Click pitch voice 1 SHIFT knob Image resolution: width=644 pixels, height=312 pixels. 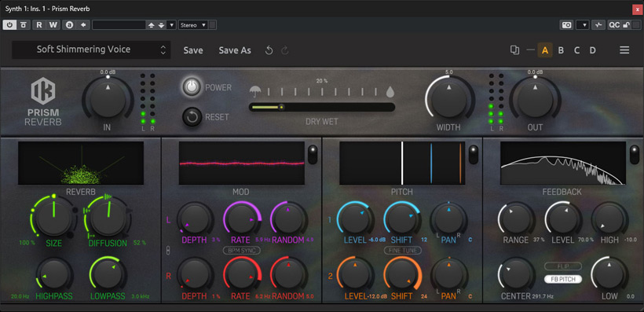click(x=402, y=218)
